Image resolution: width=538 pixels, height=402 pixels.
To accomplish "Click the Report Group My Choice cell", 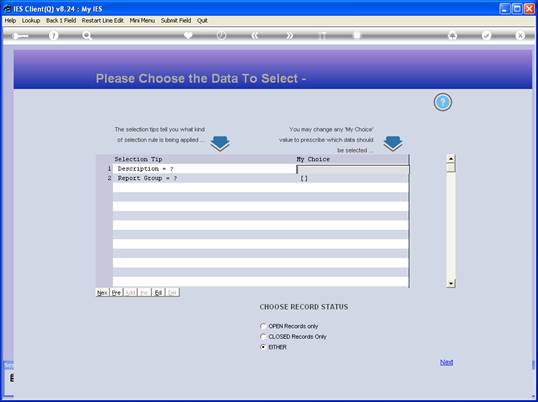I will point(352,178).
